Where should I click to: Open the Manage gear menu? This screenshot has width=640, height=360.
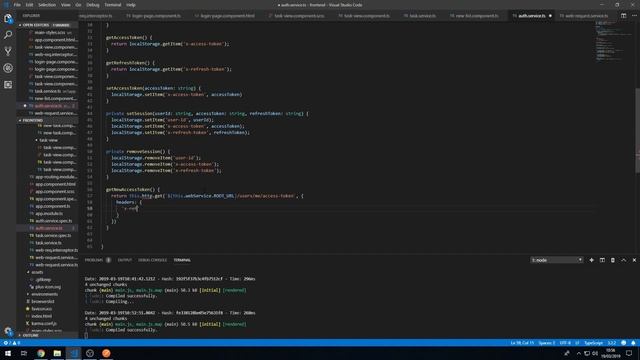8,331
